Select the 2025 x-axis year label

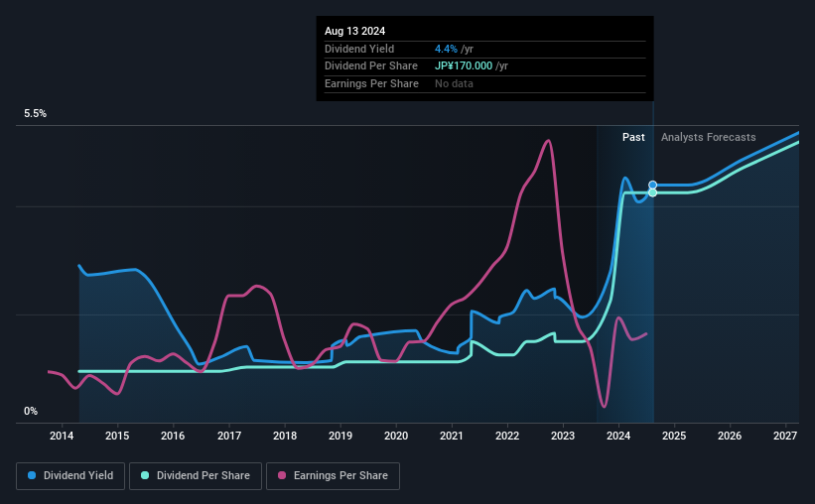(674, 436)
